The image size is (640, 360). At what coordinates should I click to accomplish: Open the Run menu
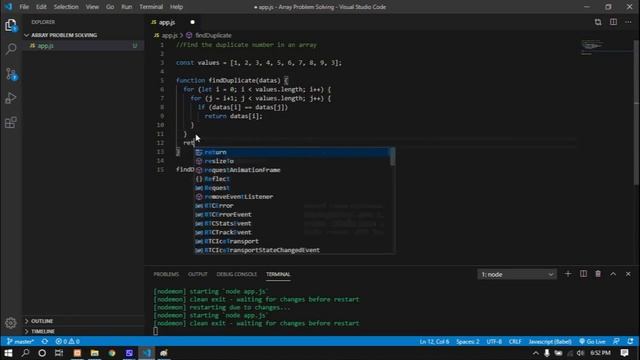coord(127,7)
